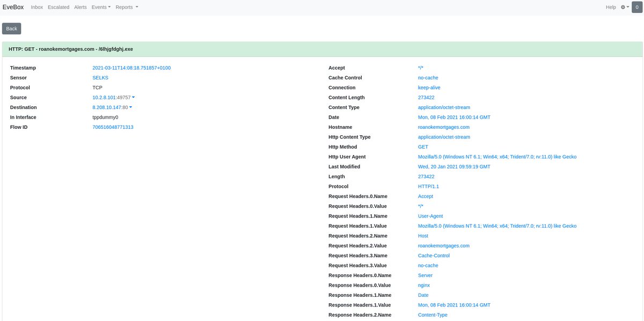Click Request Headers.3.Value no-cache

(x=428, y=265)
